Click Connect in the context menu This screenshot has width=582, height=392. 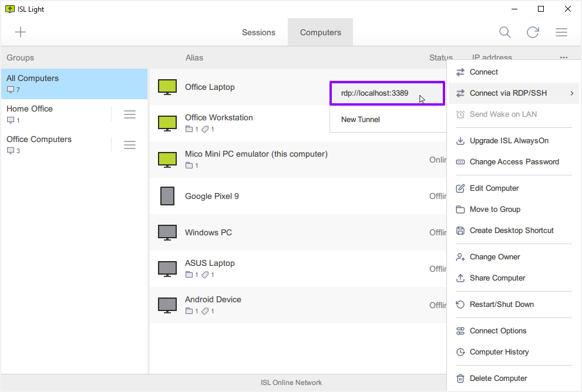[484, 72]
